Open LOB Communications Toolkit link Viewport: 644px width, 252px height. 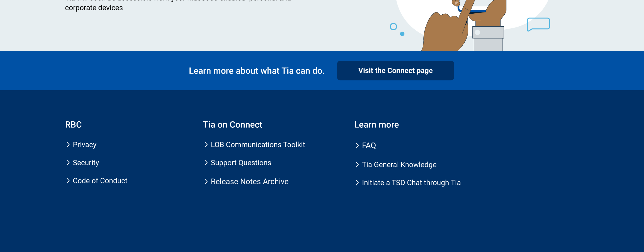[258, 145]
